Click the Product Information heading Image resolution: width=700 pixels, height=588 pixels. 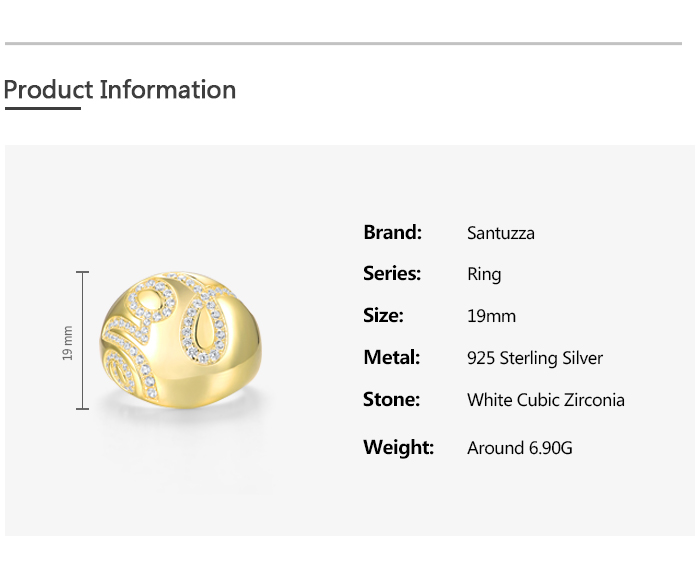pyautogui.click(x=120, y=90)
